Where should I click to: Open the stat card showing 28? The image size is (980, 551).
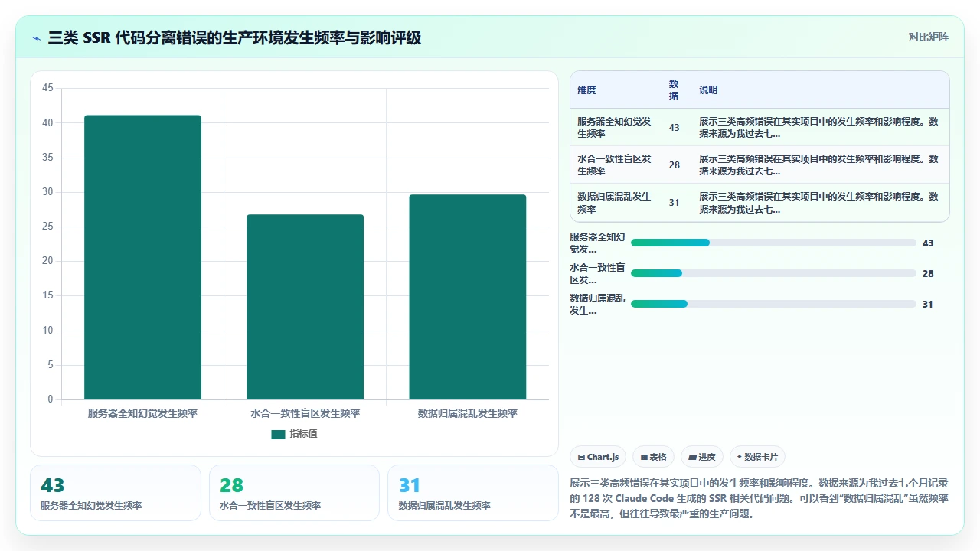tap(294, 493)
